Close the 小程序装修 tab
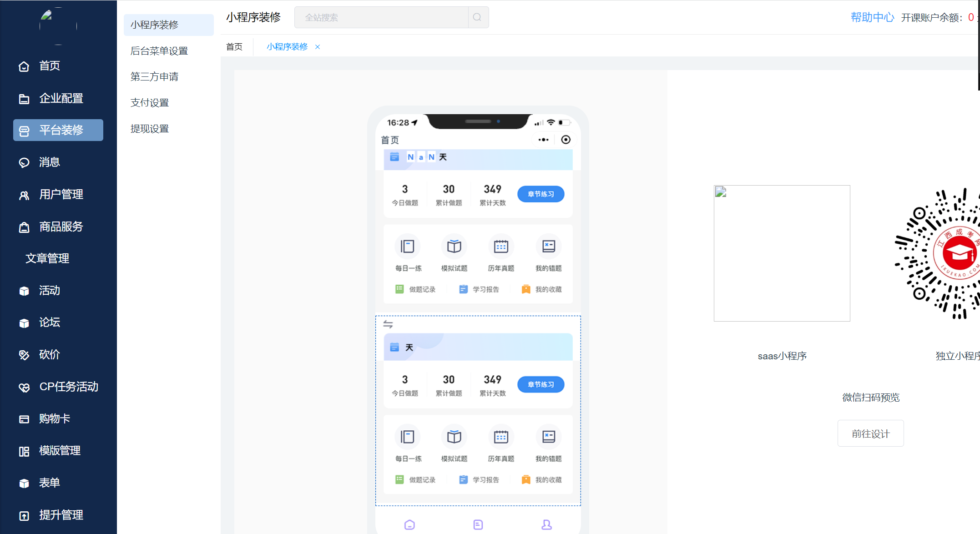980x534 pixels. tap(318, 47)
